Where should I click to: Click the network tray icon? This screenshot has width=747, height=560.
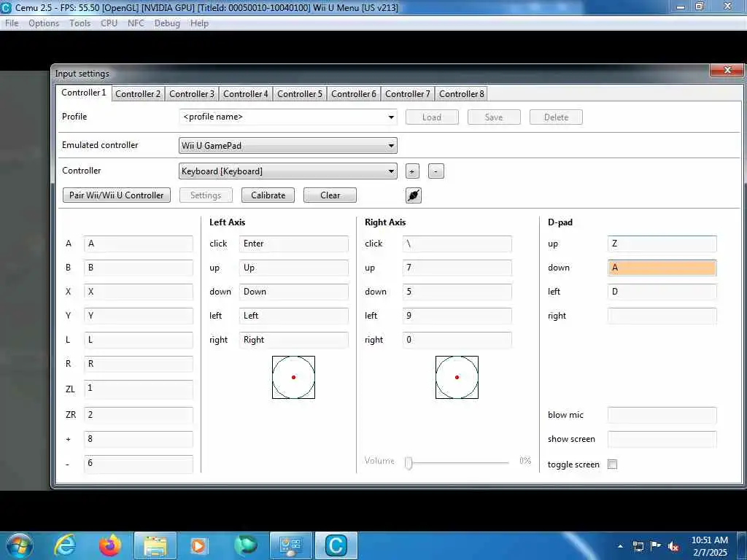638,546
